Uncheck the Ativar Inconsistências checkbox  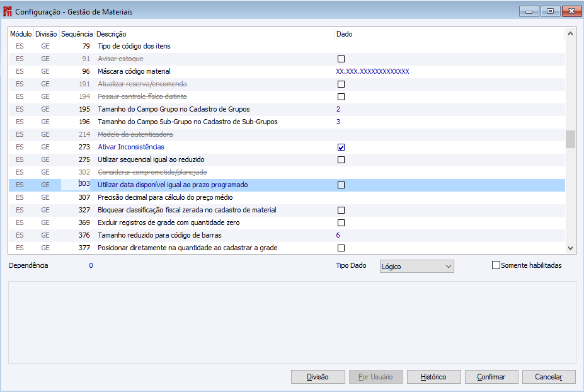341,147
